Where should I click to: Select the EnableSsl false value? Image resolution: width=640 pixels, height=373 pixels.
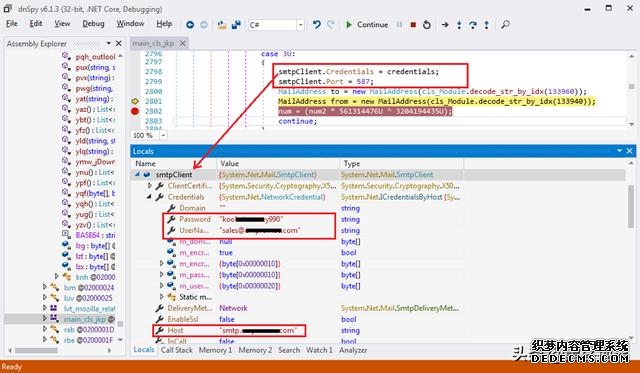(x=227, y=319)
